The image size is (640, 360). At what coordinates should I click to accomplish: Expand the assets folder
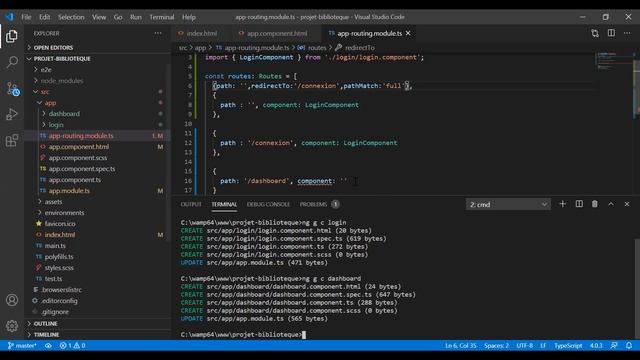click(53, 202)
